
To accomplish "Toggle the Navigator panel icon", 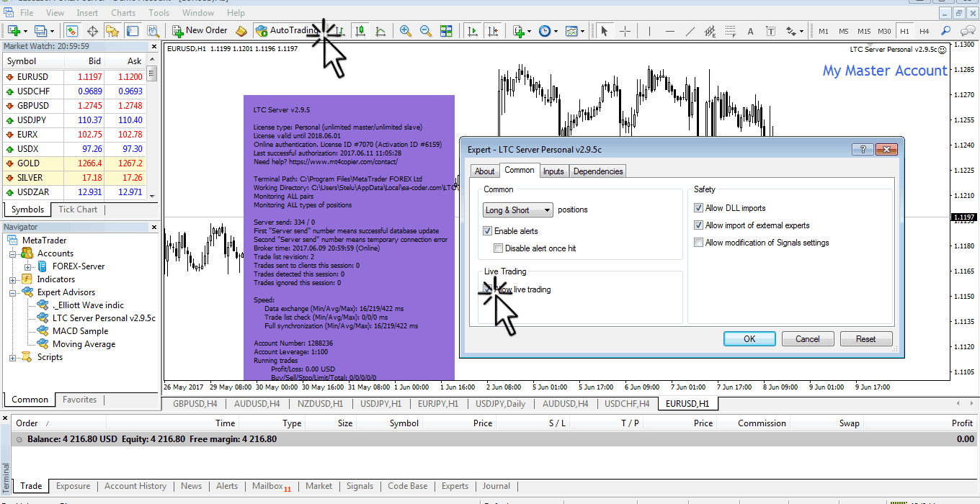I will (x=112, y=31).
